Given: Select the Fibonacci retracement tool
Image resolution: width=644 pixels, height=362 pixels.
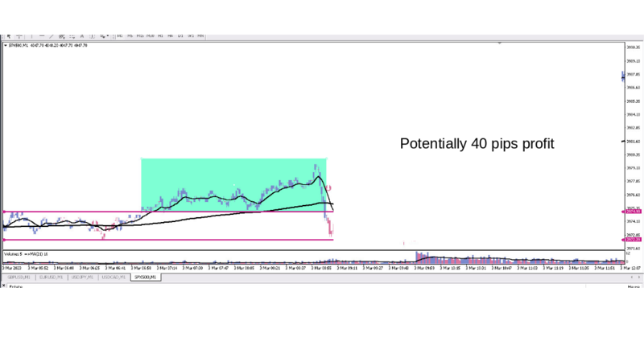Looking at the screenshot, I should coord(72,36).
